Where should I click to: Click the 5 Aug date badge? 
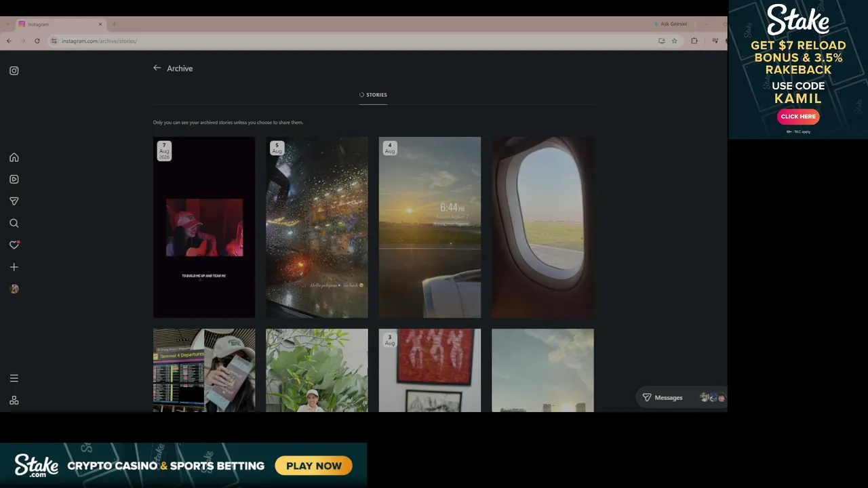tap(277, 148)
